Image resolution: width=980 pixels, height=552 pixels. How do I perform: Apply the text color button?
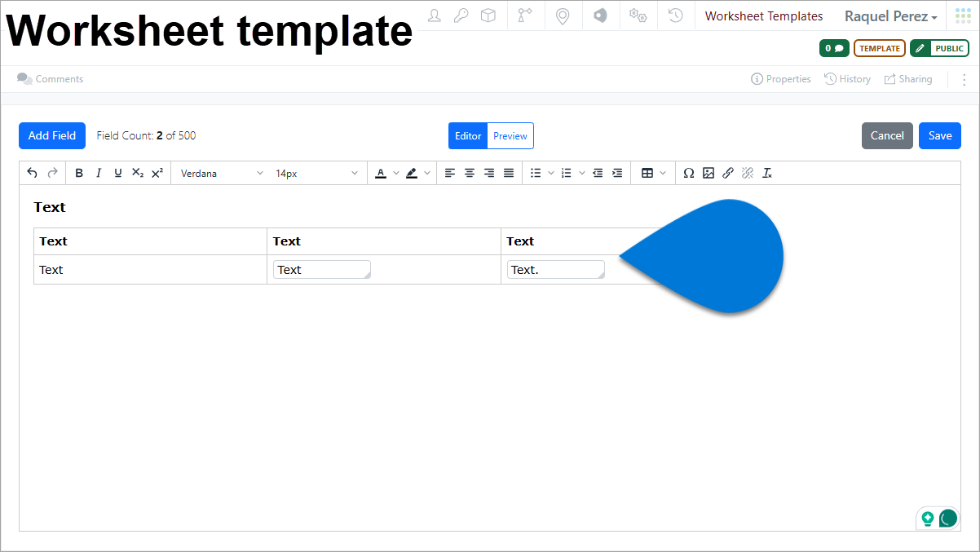tap(381, 173)
